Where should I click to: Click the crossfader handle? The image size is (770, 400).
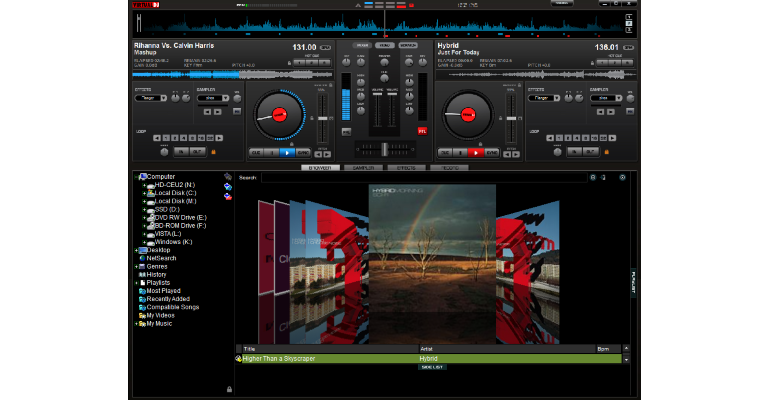tap(385, 149)
